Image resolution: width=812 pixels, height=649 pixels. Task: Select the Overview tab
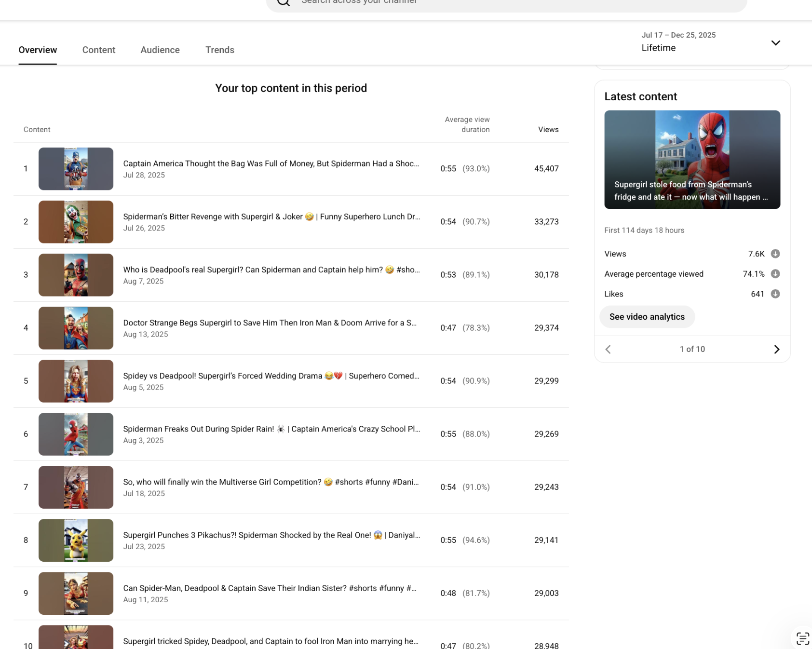pyautogui.click(x=38, y=50)
